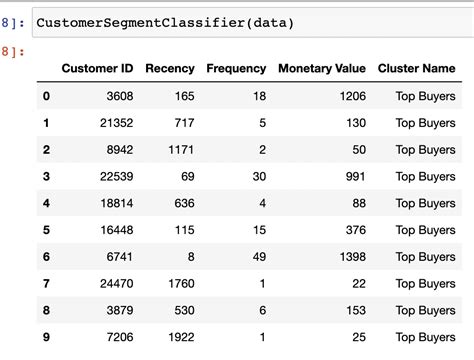Select the Customer ID column header
The image size is (474, 360).
click(x=97, y=68)
